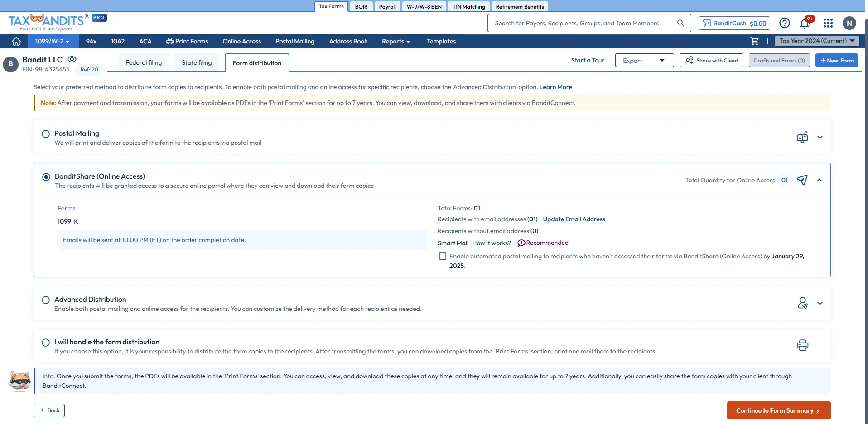
Task: Open the 94x menu item
Action: pos(91,41)
